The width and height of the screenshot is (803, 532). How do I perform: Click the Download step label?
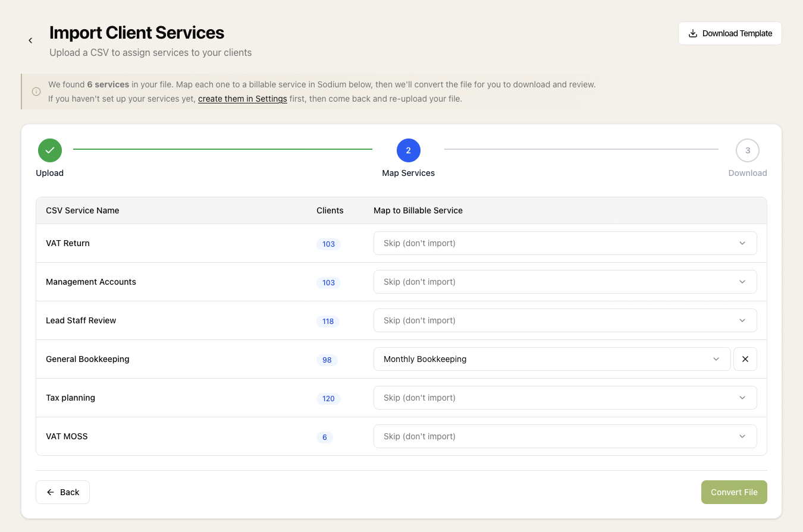click(x=748, y=173)
